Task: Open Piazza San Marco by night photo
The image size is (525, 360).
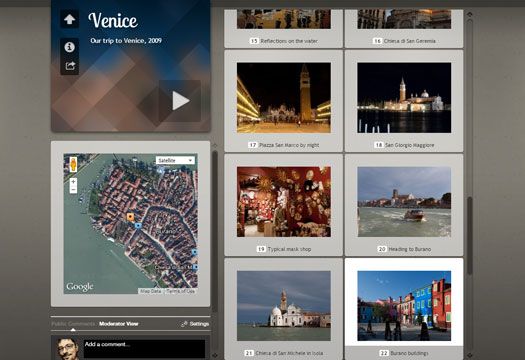Action: point(284,98)
